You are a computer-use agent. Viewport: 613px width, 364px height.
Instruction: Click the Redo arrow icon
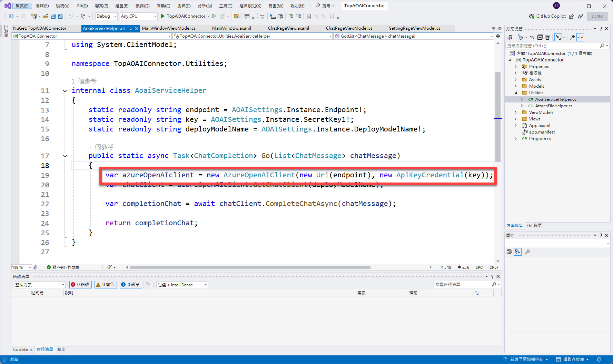pos(83,16)
